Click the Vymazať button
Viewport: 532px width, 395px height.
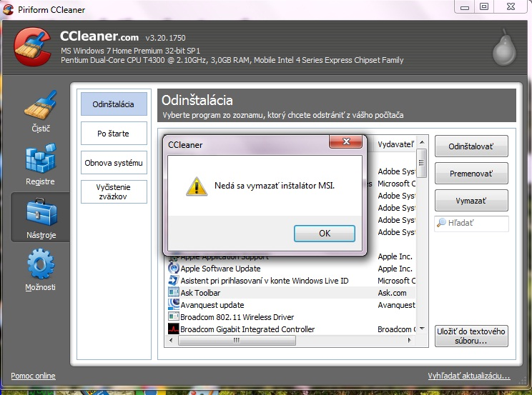pyautogui.click(x=471, y=201)
